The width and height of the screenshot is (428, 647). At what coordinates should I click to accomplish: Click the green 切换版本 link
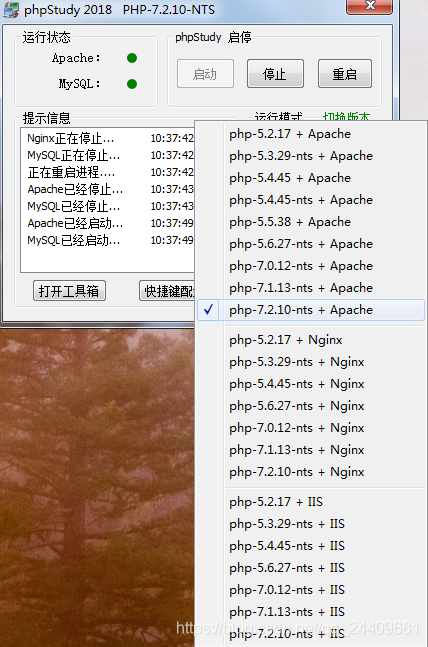click(346, 116)
